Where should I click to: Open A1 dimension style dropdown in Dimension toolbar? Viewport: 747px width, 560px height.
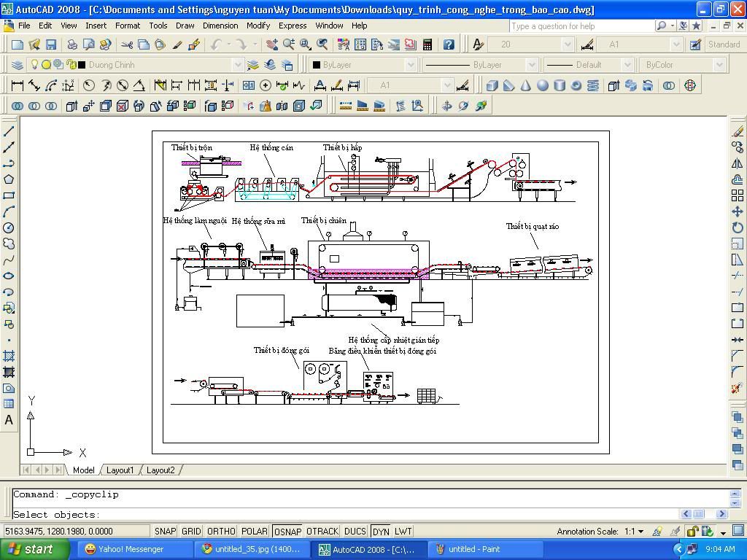coord(447,86)
